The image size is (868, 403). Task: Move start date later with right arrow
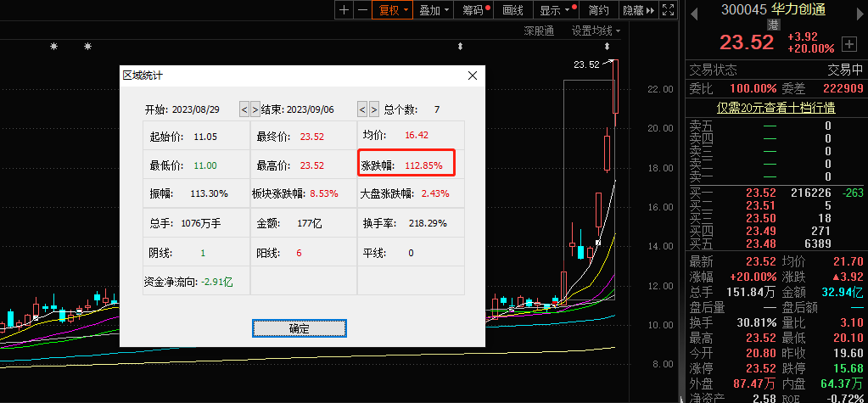pos(255,109)
